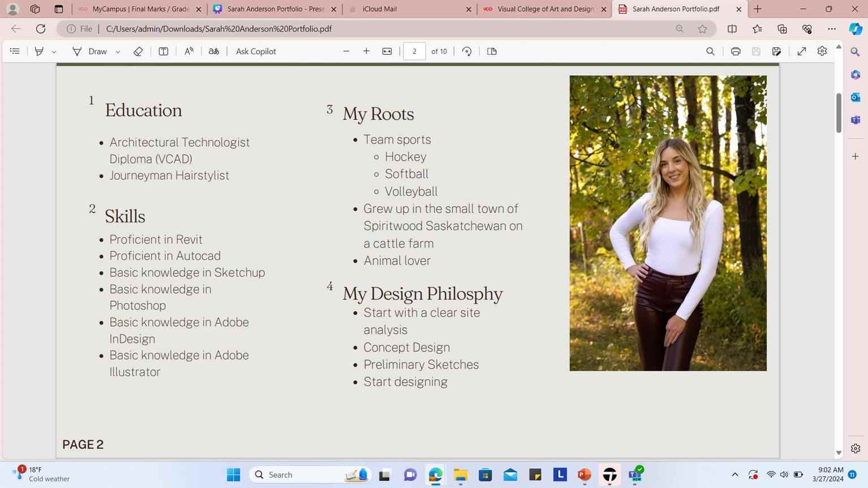The height and width of the screenshot is (488, 868).
Task: Close the iCloud Mail tab
Action: pyautogui.click(x=469, y=9)
